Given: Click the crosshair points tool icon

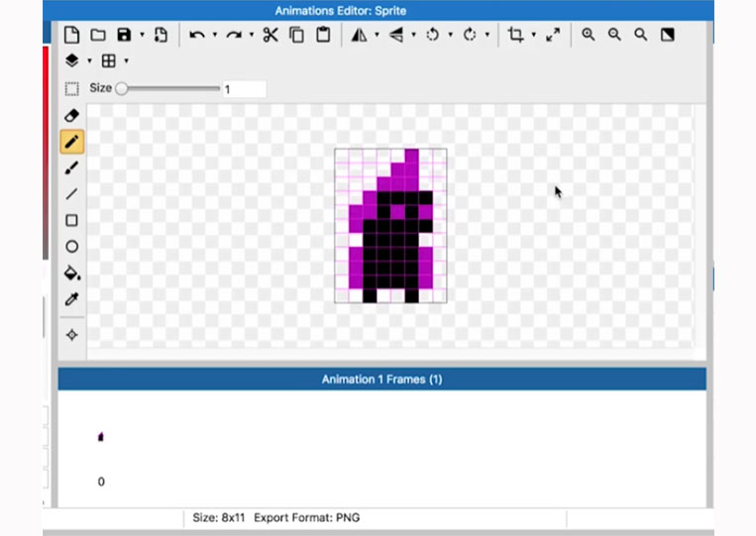Looking at the screenshot, I should point(72,335).
